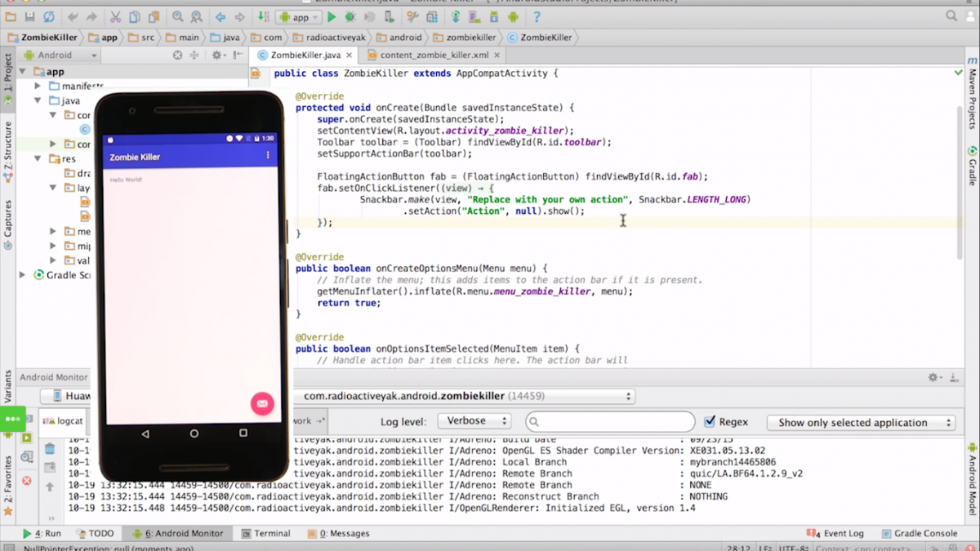
Task: Open help via the question mark icon
Action: (537, 16)
